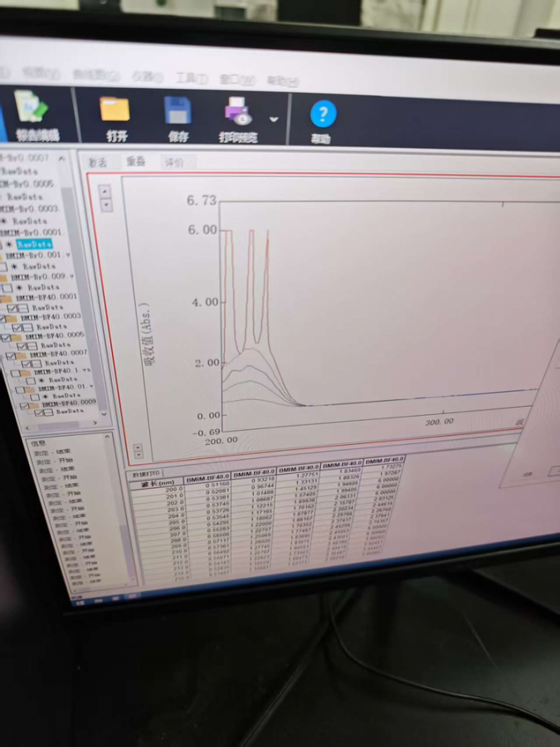Viewport: 560px width, 747px height.
Task: Select BMIM-Br0.0003 in the file tree
Action: [x=30, y=208]
